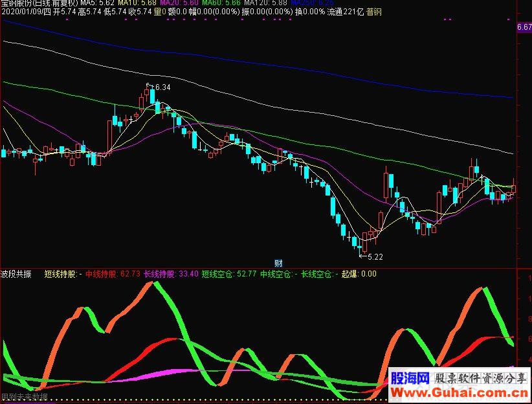Click the 财 financial marker icon
Image resolution: width=532 pixels, height=404 pixels.
click(x=278, y=263)
